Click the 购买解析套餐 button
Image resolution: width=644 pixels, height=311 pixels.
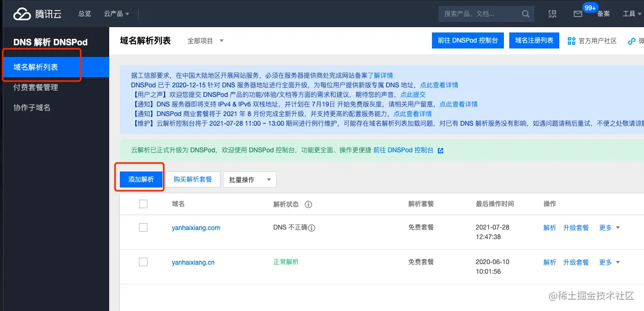coord(193,179)
